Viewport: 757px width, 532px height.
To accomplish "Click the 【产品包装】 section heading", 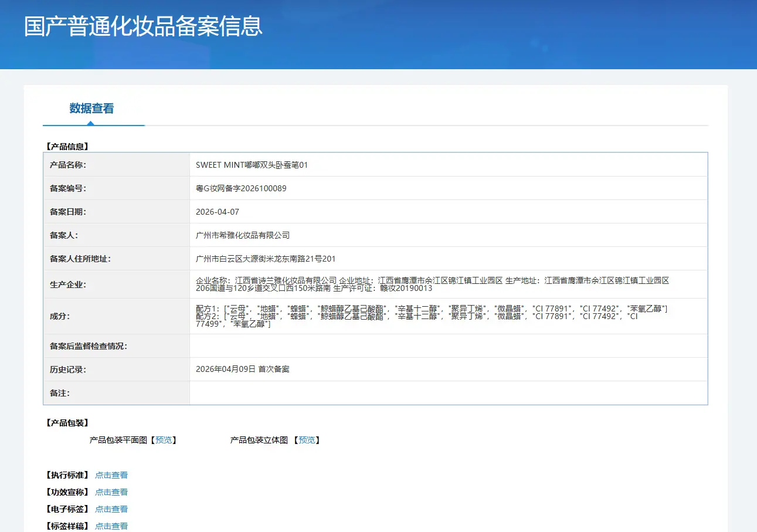I will (x=67, y=423).
